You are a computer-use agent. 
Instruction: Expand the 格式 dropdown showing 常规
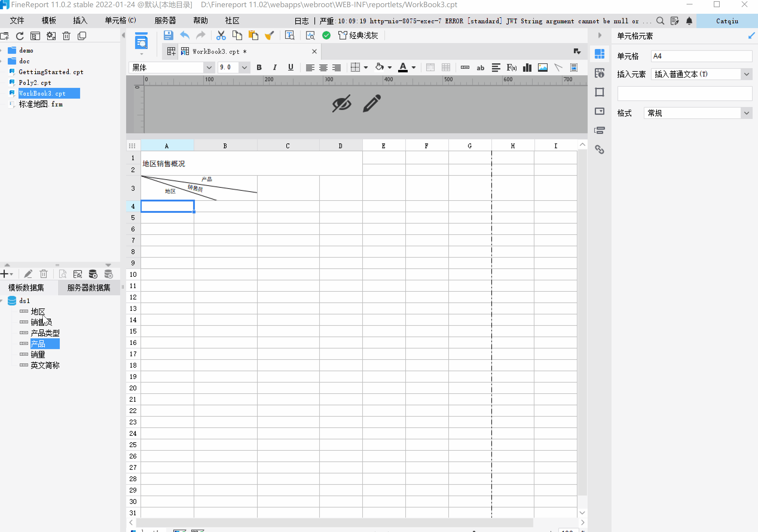pyautogui.click(x=746, y=113)
